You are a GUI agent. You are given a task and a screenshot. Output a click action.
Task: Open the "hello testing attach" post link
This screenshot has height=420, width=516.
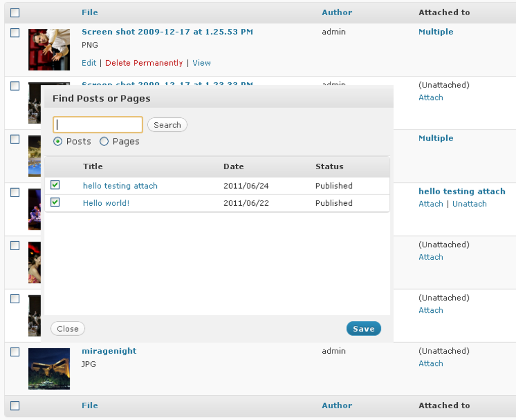[x=120, y=186]
